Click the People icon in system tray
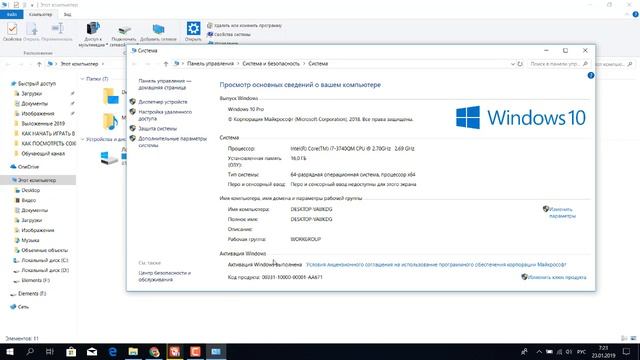 [524, 351]
